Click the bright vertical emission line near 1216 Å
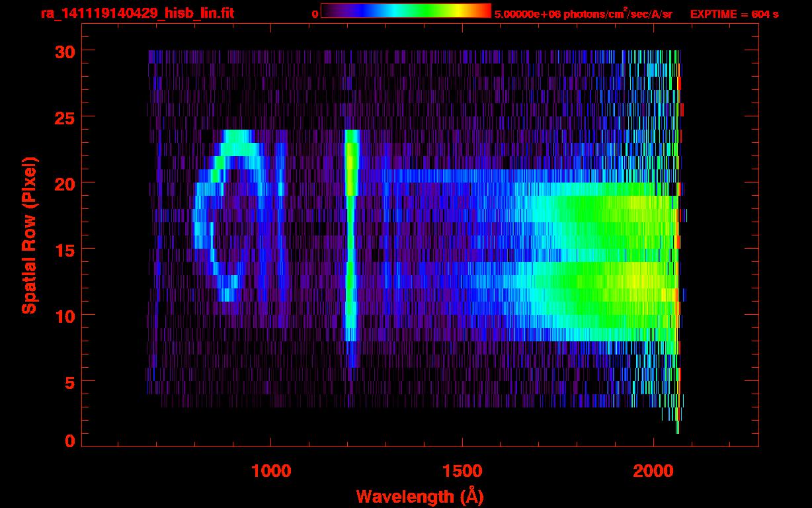This screenshot has width=812, height=508. click(x=351, y=248)
